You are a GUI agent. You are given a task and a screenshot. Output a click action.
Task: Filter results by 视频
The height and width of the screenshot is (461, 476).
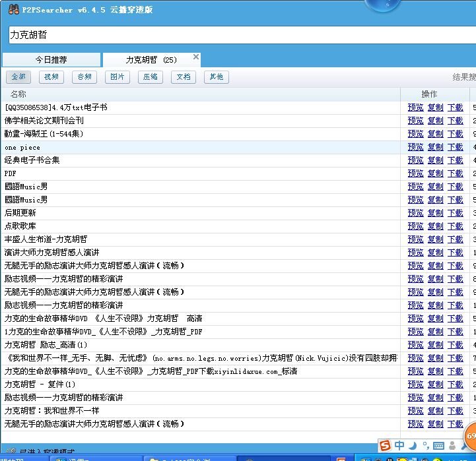[x=51, y=77]
